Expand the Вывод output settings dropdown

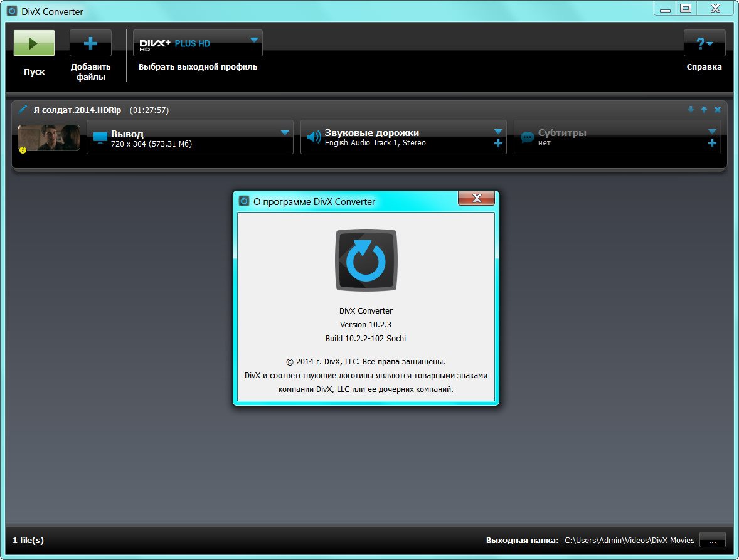click(x=285, y=132)
